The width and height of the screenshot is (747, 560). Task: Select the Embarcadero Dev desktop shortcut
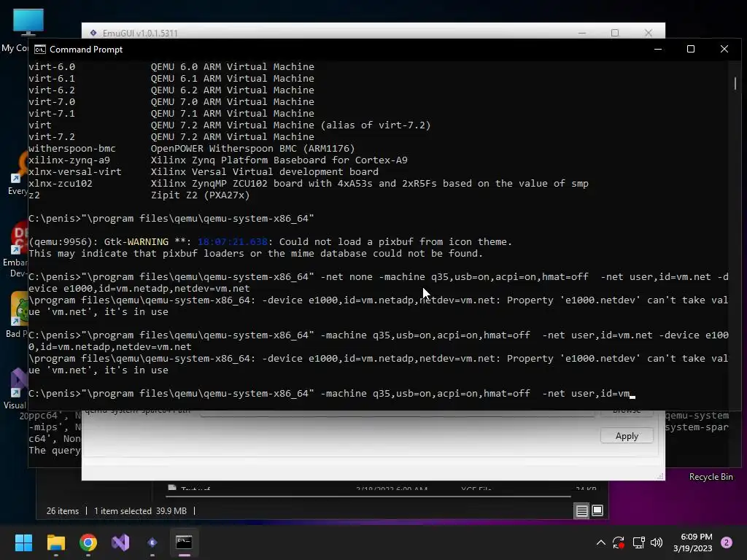click(15, 249)
